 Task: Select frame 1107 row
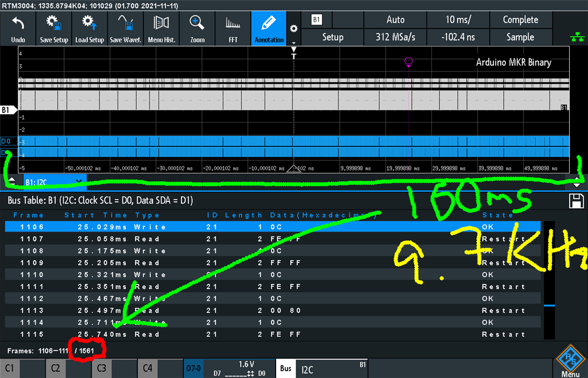pos(272,239)
